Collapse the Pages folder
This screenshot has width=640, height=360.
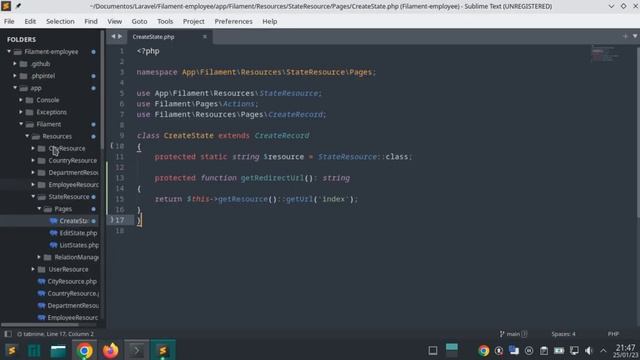[x=39, y=209]
